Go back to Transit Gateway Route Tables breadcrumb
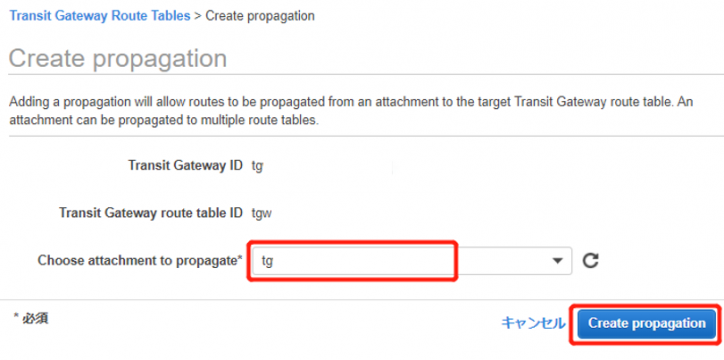The image size is (724, 360). coord(100,16)
